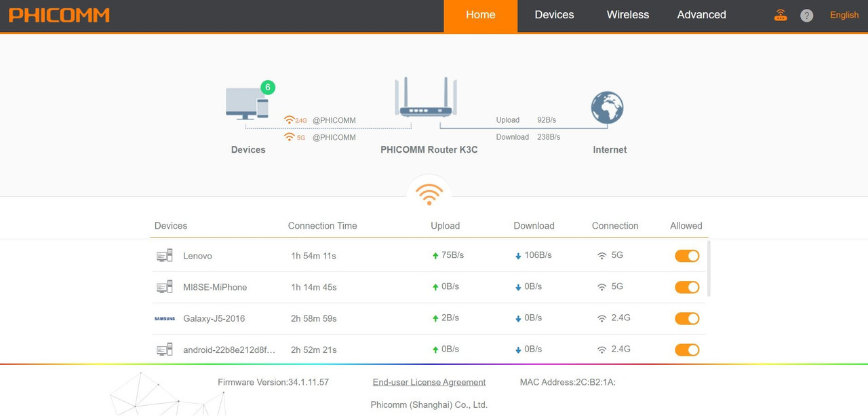868x416 pixels.
Task: Click the Devices column header in table
Action: tap(171, 226)
